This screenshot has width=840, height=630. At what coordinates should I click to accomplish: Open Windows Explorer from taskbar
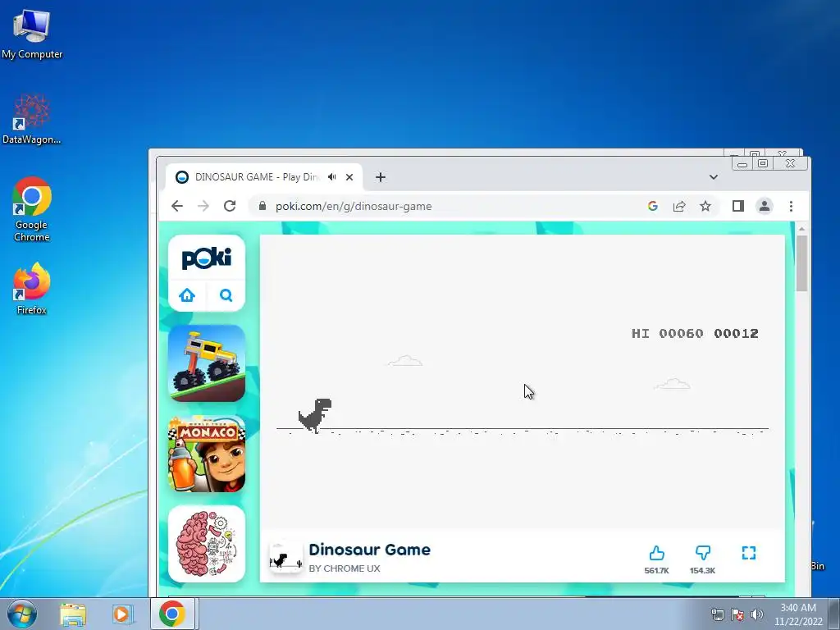click(x=73, y=614)
